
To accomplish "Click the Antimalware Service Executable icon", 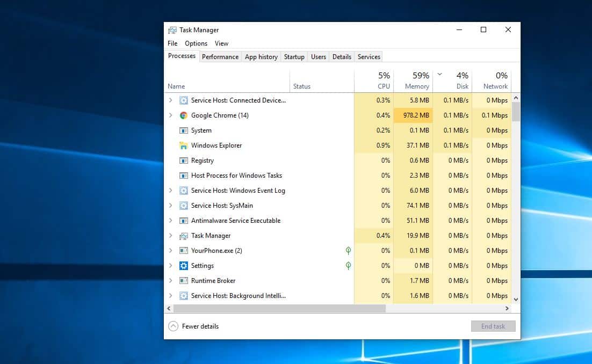I will 184,221.
